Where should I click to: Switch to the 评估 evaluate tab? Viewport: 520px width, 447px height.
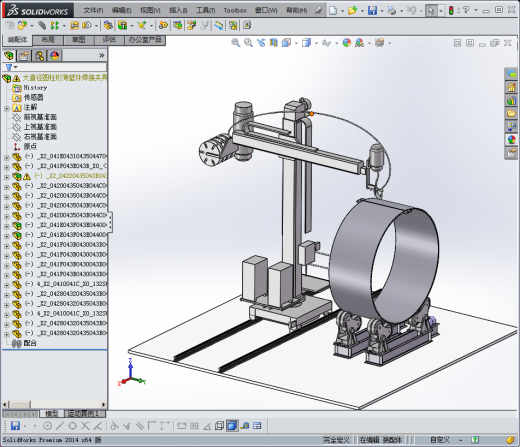(x=109, y=40)
